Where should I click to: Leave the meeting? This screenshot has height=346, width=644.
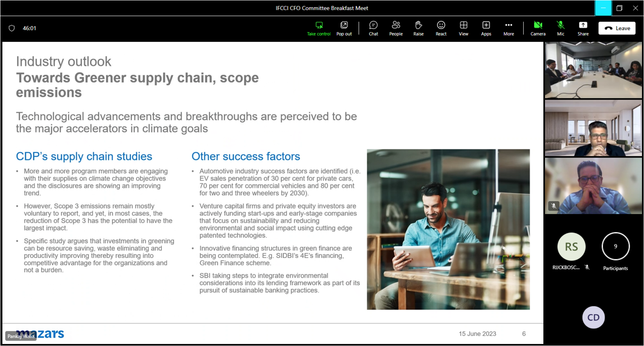point(617,28)
